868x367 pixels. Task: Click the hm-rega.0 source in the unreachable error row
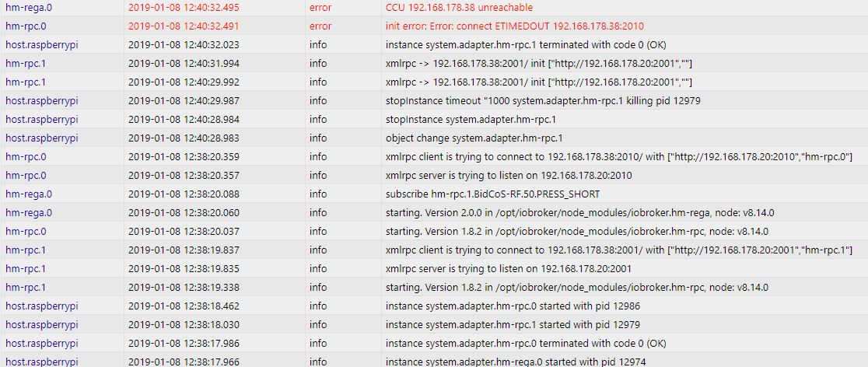[29, 7]
